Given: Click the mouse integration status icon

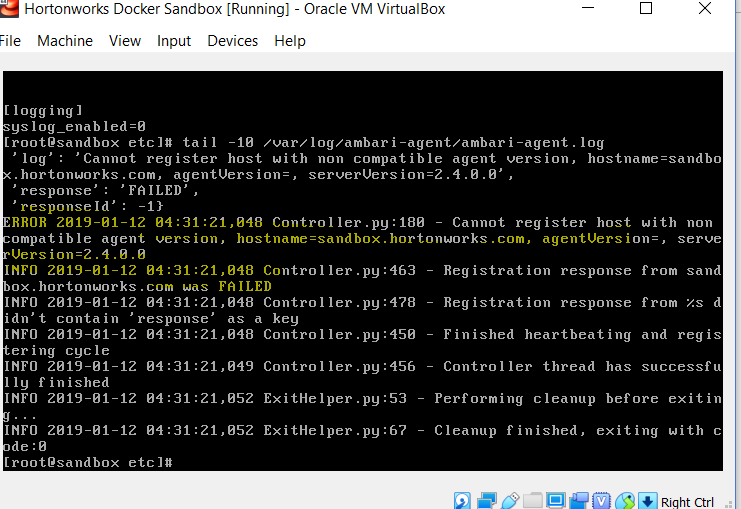Looking at the screenshot, I should (x=625, y=500).
